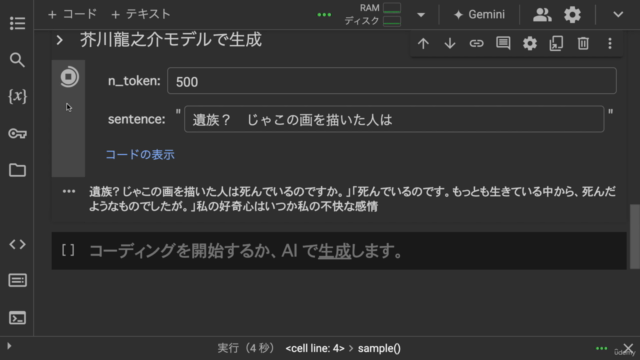Image resolution: width=640 pixels, height=360 pixels.
Task: Open runtime connection options dropdown
Action: [421, 15]
